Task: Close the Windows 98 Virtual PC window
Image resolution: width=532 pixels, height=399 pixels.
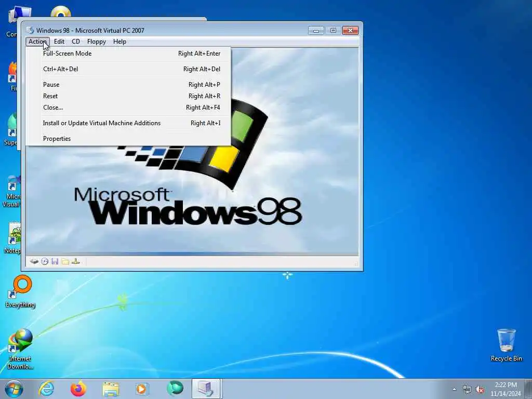Action: [x=350, y=31]
